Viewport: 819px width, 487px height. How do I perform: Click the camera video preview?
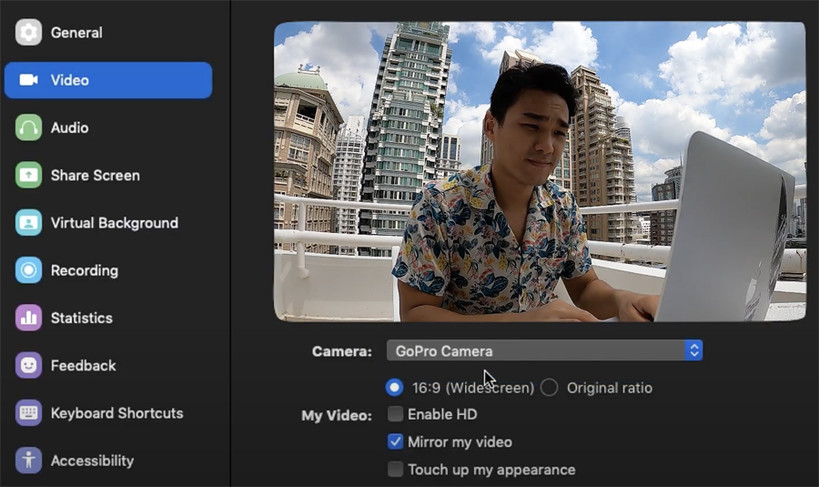[x=539, y=171]
